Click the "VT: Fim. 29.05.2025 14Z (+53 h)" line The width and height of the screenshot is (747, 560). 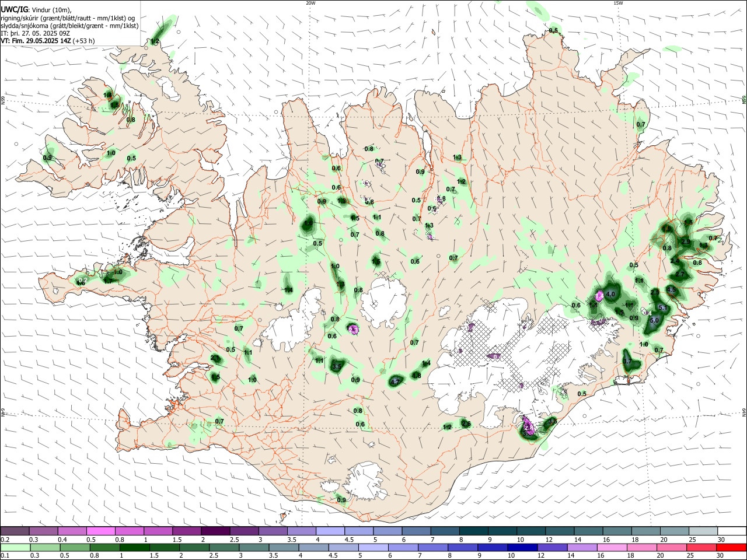coord(48,41)
